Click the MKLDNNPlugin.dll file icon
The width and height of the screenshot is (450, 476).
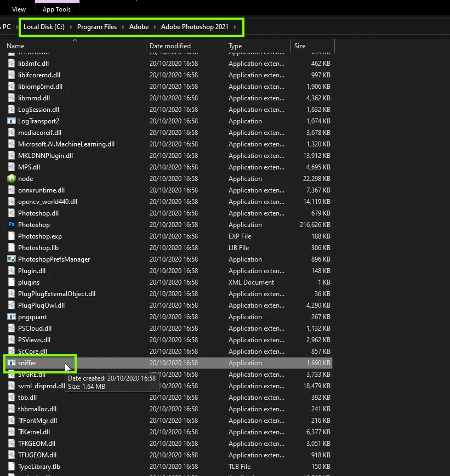pyautogui.click(x=11, y=155)
